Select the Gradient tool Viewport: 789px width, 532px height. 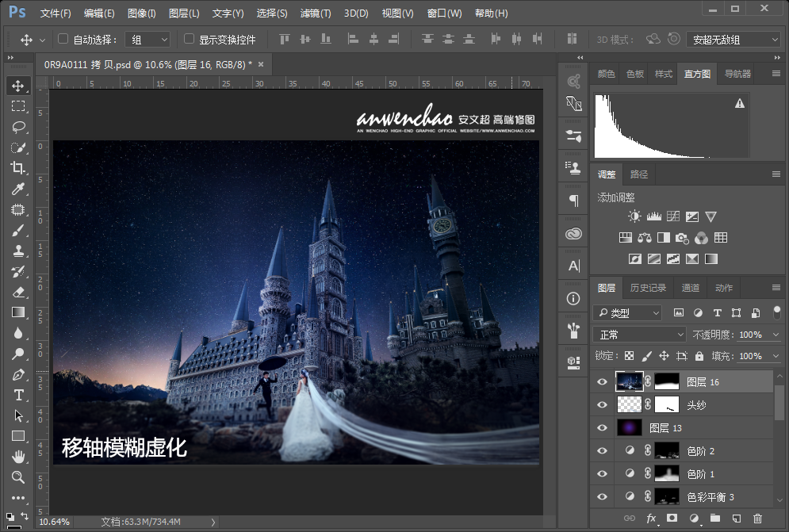click(18, 312)
